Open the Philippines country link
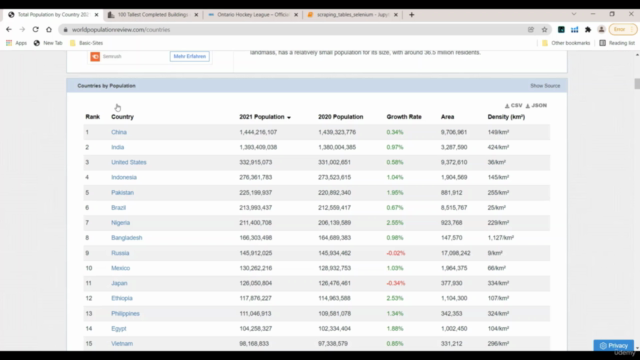Screen dimensions: 640x360 tap(125, 313)
